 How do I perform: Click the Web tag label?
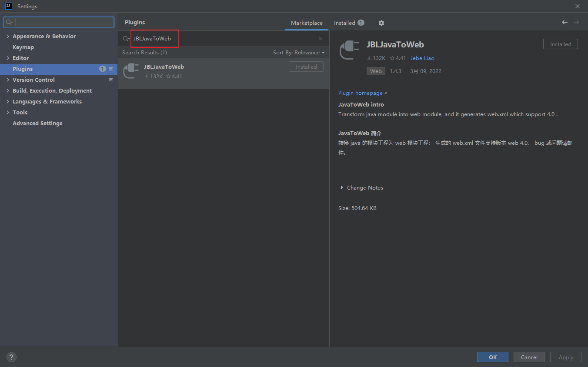point(376,71)
